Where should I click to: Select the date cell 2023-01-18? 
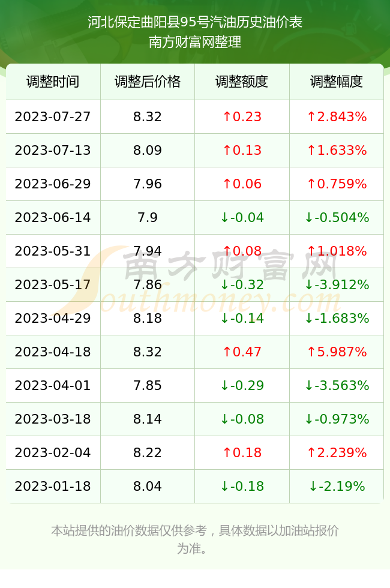coord(53,487)
